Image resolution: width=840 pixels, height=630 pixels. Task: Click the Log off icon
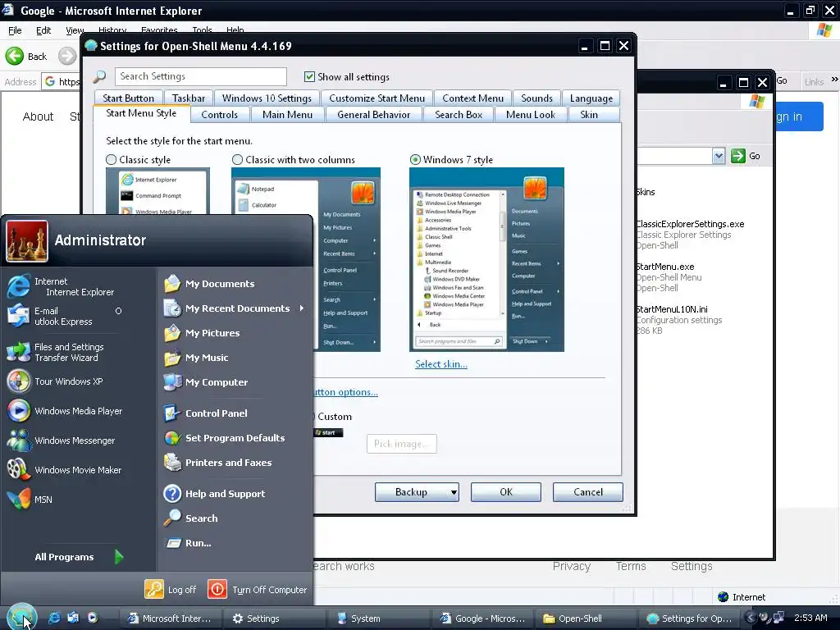tap(154, 589)
